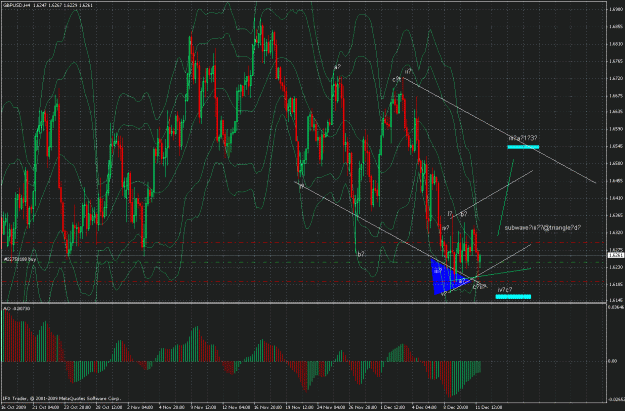Click the 1.6220 price scale label
The width and height of the screenshot is (625, 411).
(616, 267)
